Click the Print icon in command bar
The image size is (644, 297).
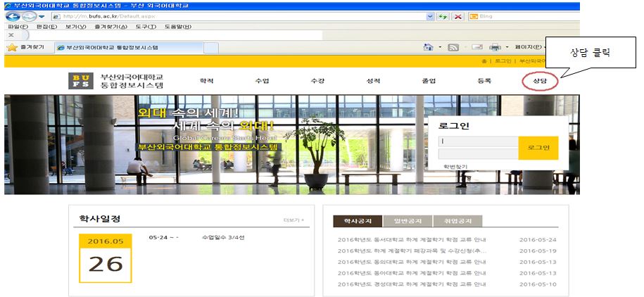tap(495, 47)
